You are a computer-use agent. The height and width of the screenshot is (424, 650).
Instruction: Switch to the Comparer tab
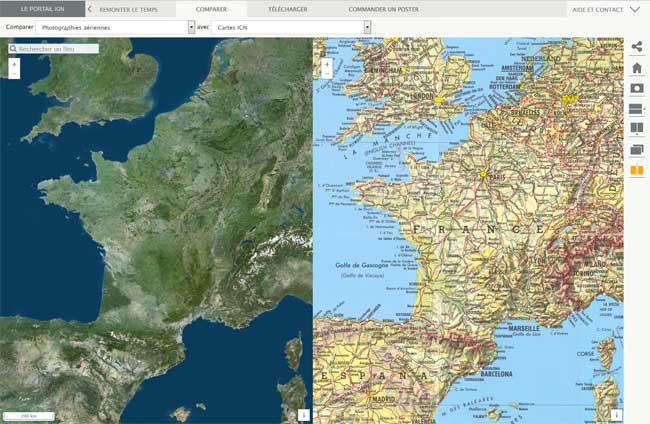[211, 9]
